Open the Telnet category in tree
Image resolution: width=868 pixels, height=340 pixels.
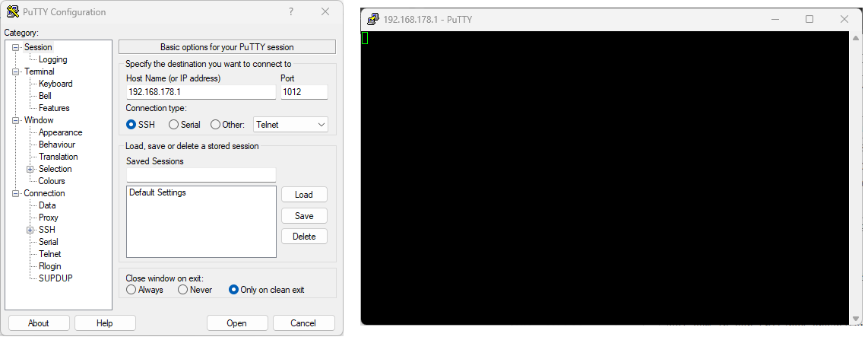pos(50,255)
